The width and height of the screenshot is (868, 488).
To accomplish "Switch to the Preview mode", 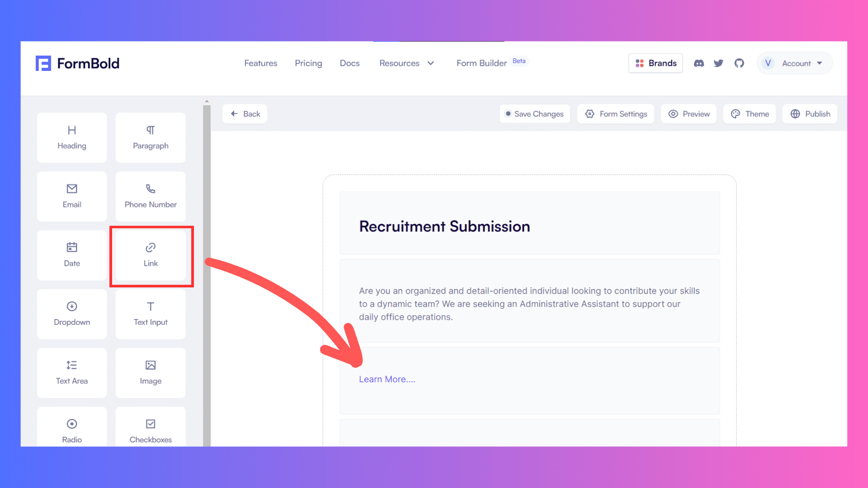I will click(x=689, y=113).
